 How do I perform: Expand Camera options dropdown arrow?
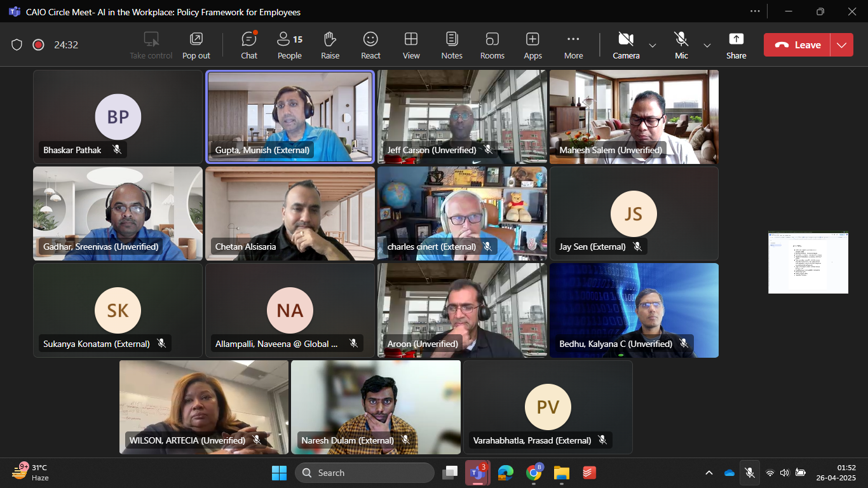coord(653,45)
